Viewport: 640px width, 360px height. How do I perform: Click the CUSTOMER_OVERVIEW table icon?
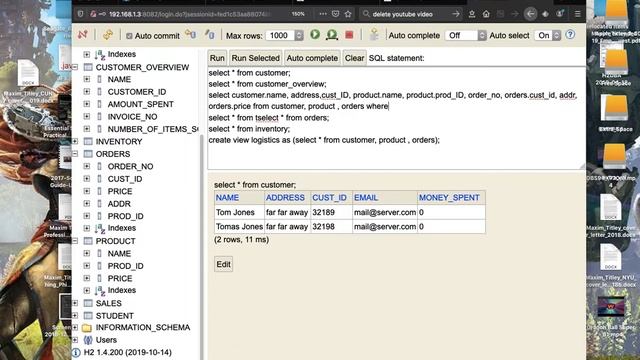88,67
